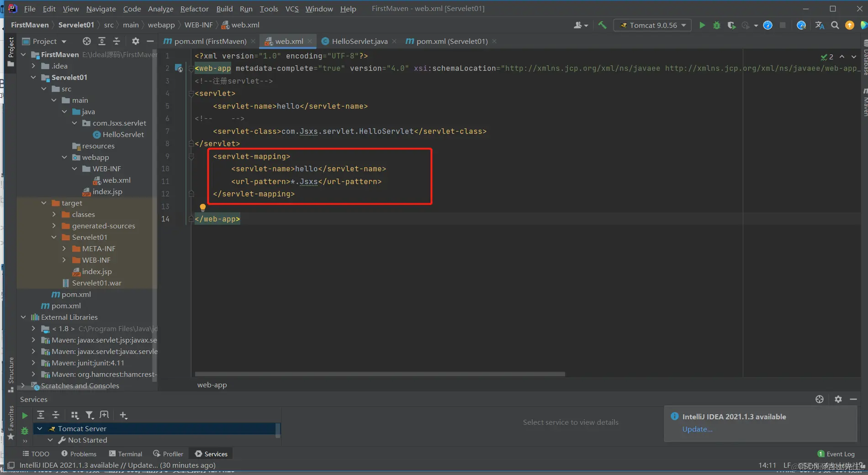Run with coverage from the main toolbar
Screen dimensions: 868x475
coord(731,25)
